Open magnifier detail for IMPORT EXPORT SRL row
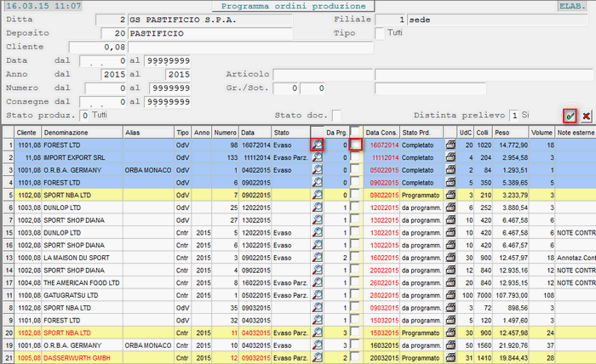The height and width of the screenshot is (364, 596). (317, 157)
